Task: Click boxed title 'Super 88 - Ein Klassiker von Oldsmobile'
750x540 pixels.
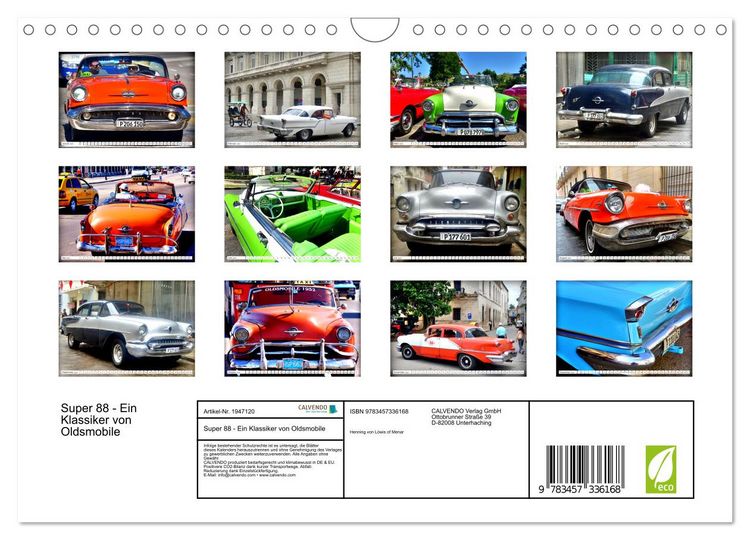Action: 265,429
